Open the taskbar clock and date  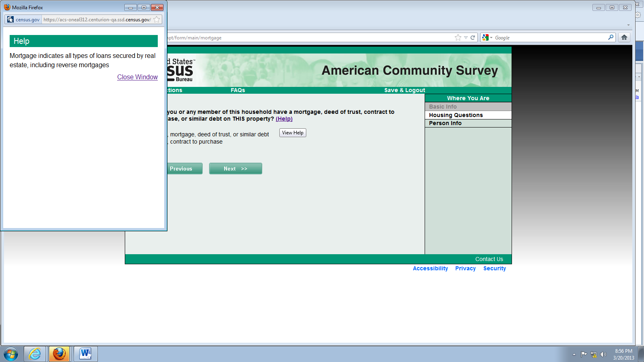click(x=623, y=354)
